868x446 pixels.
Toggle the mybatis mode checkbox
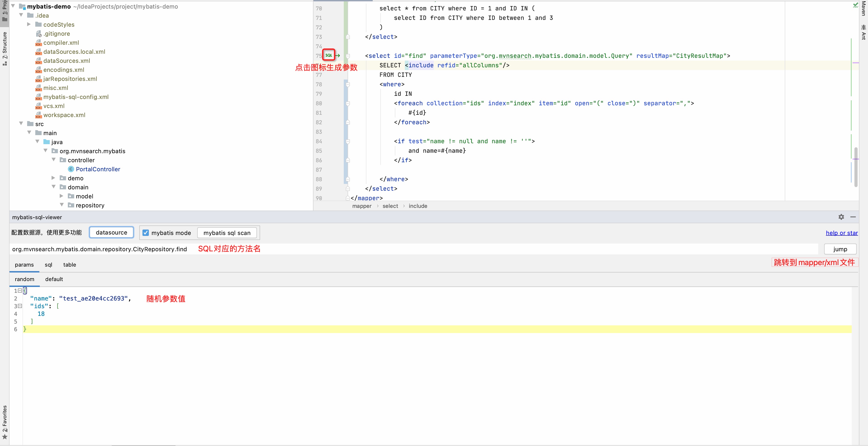pos(146,232)
